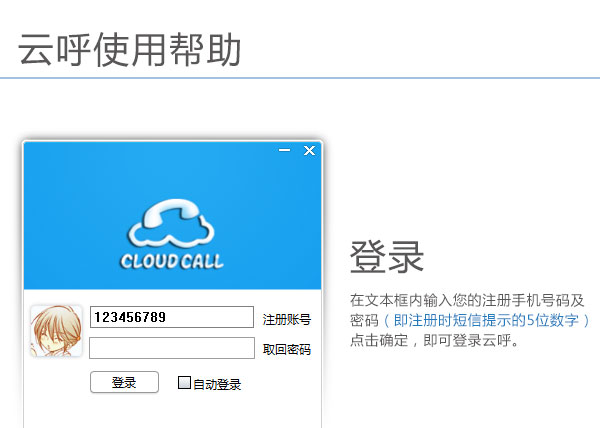Click the blue divider line under page title
The height and width of the screenshot is (428, 600).
click(300, 77)
